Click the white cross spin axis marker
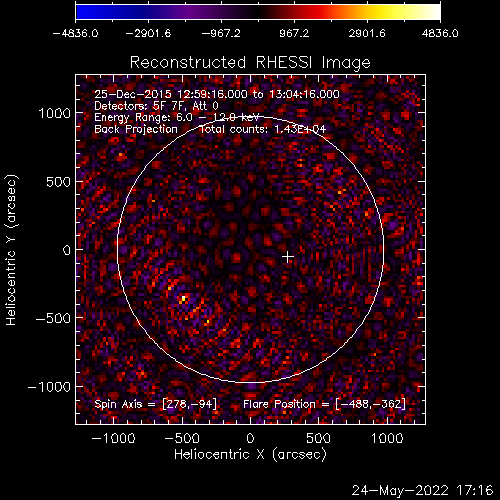The width and height of the screenshot is (500, 500). [x=288, y=257]
